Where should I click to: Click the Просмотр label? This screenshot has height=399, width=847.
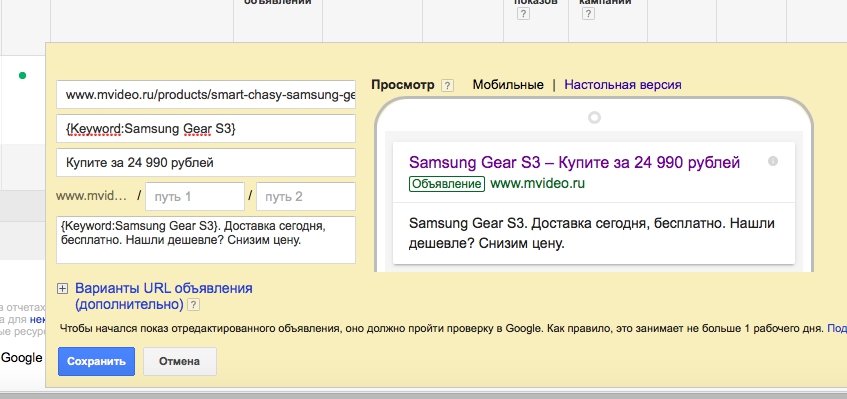pyautogui.click(x=402, y=85)
